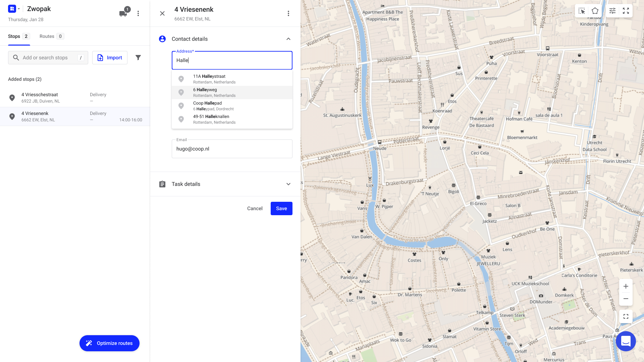Select the polygon selection tool on the map
The image size is (644, 362).
595,10
